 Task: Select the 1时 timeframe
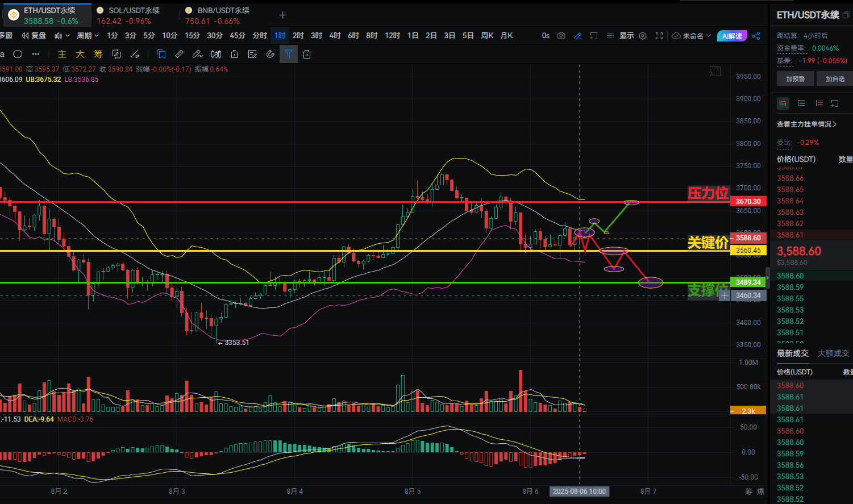pyautogui.click(x=280, y=35)
